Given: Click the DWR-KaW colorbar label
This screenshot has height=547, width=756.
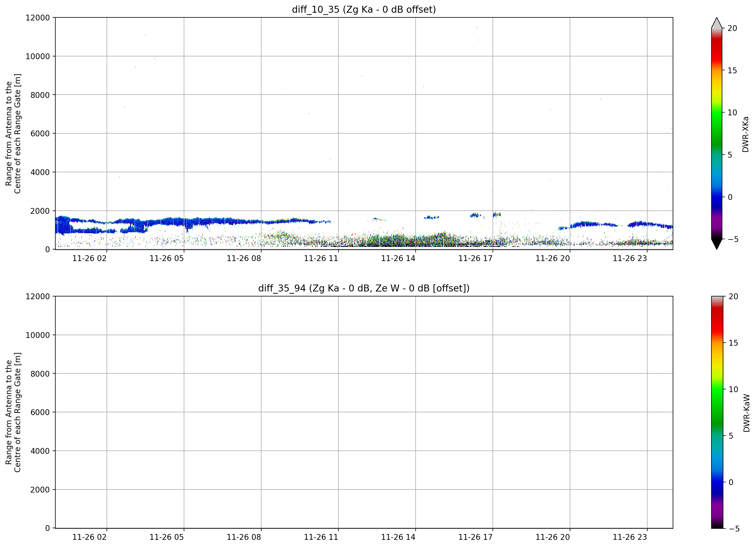Looking at the screenshot, I should (746, 413).
